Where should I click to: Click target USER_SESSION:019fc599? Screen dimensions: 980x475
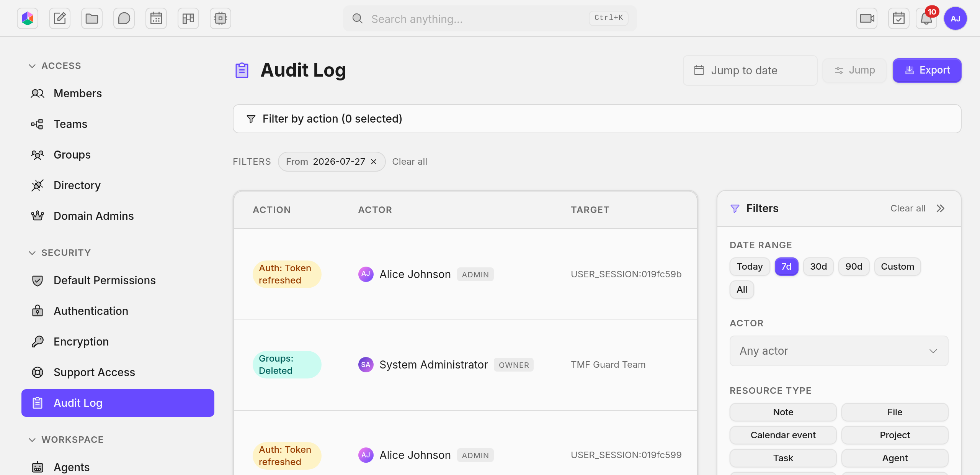626,455
